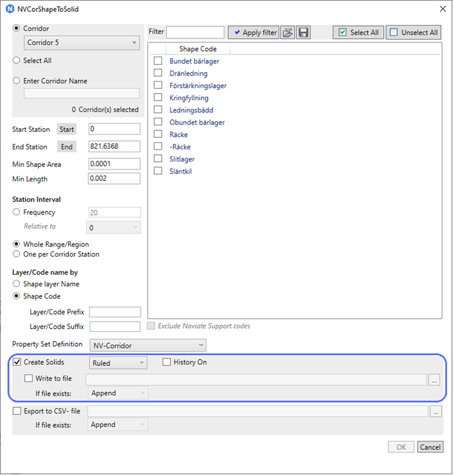Enable the Slitlager shape code checkbox

coord(158,159)
